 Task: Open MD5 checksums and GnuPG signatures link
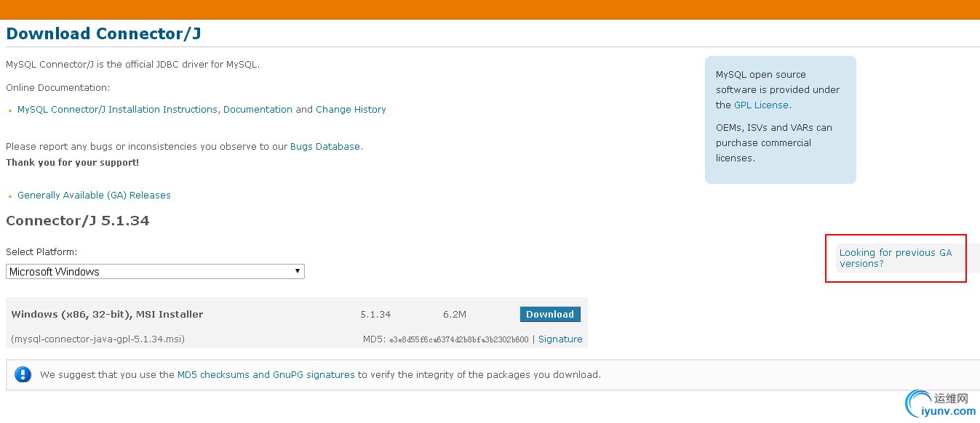pos(266,375)
